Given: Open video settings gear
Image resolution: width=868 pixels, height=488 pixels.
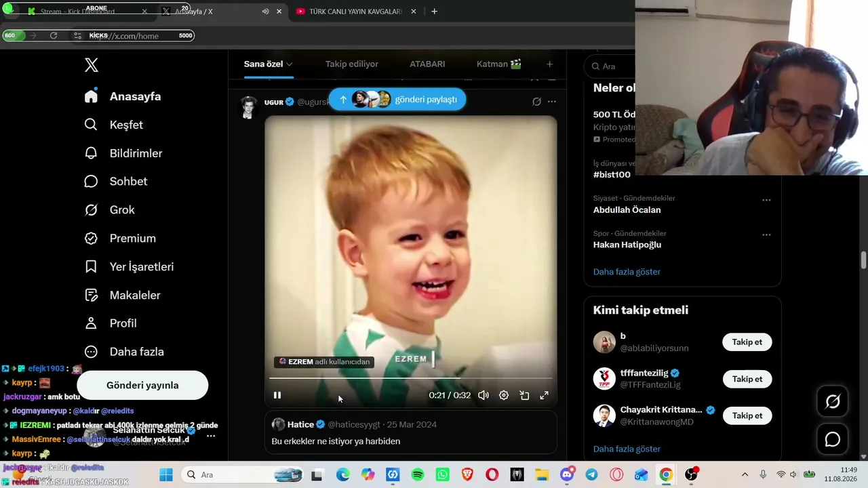Looking at the screenshot, I should point(504,395).
